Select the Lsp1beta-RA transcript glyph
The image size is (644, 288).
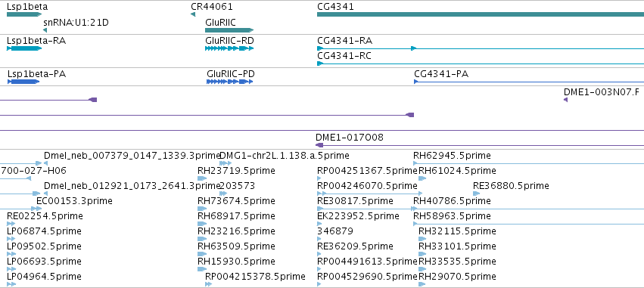pyautogui.click(x=24, y=48)
